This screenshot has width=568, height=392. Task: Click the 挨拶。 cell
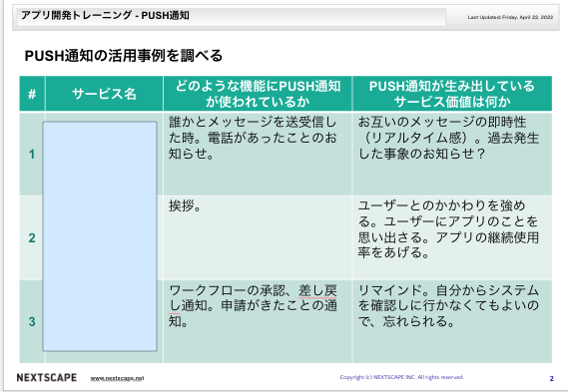point(258,237)
